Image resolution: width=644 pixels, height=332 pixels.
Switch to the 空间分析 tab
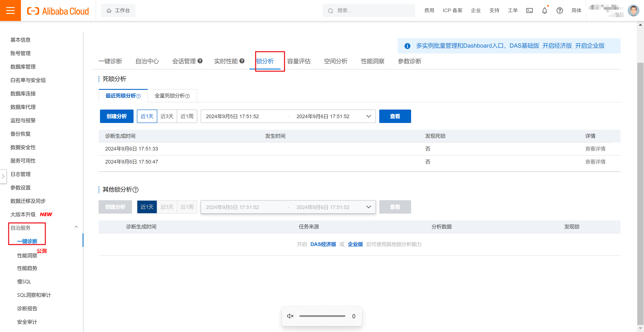tap(335, 61)
